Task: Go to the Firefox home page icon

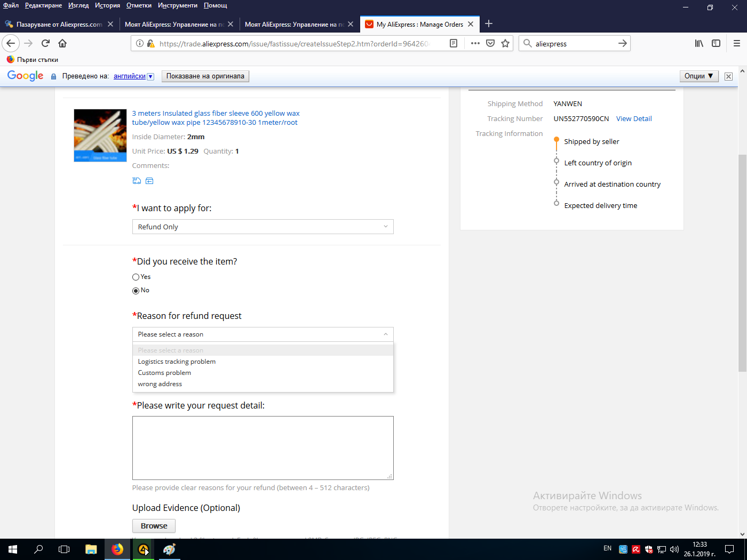Action: coord(62,43)
